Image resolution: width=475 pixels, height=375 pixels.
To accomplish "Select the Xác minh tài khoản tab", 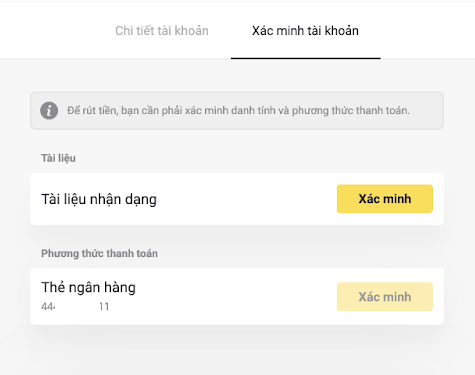I will click(x=305, y=31).
